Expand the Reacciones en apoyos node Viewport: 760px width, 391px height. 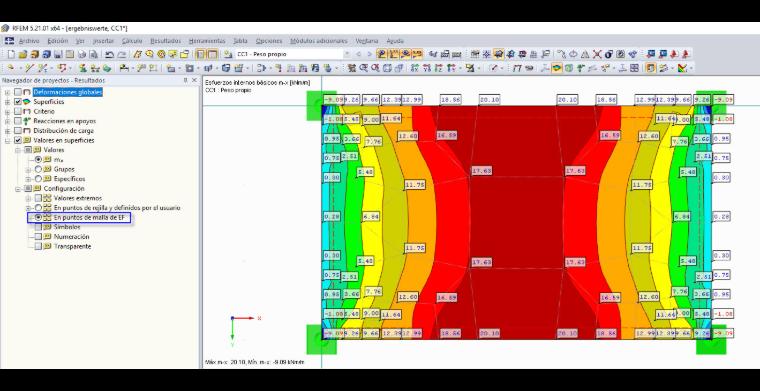point(8,121)
